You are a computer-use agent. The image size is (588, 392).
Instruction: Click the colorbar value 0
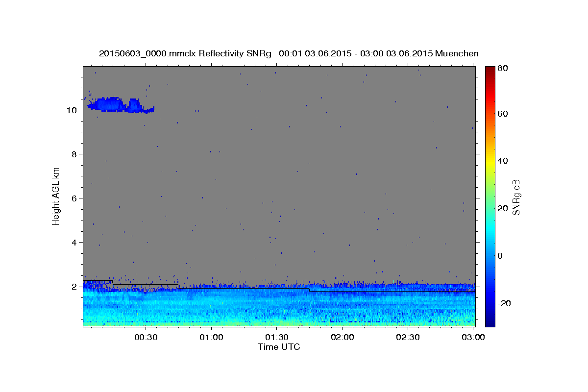tap(501, 256)
